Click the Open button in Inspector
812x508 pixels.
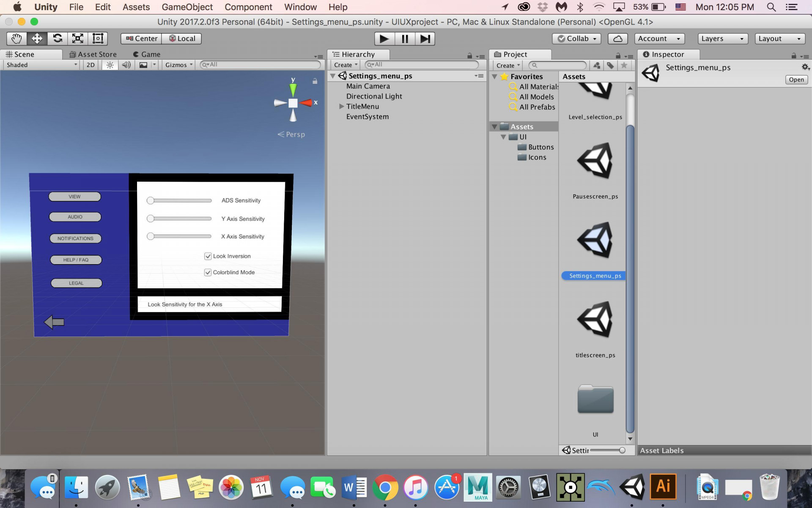click(796, 80)
